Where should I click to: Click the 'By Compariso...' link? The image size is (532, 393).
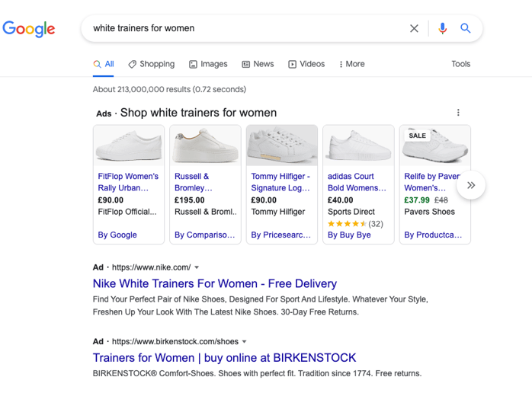(x=204, y=235)
